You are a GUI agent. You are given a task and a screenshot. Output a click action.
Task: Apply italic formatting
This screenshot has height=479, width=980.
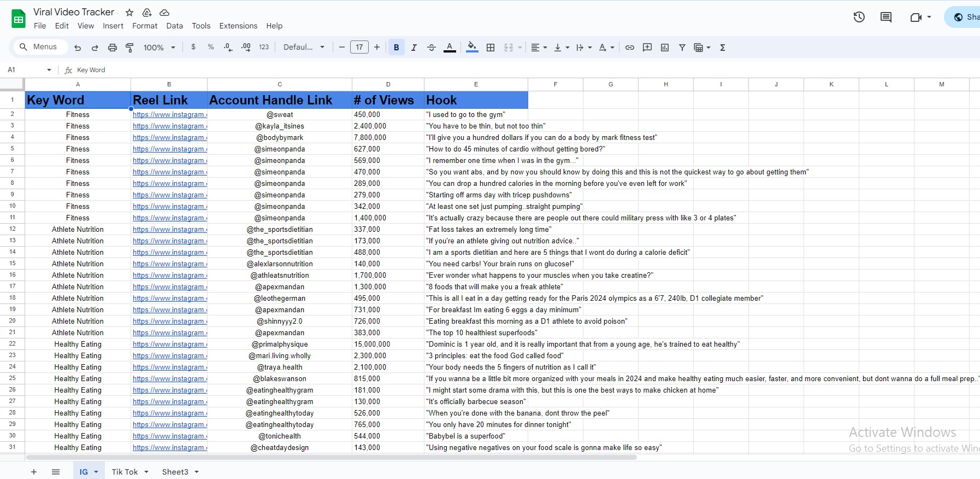[x=414, y=48]
